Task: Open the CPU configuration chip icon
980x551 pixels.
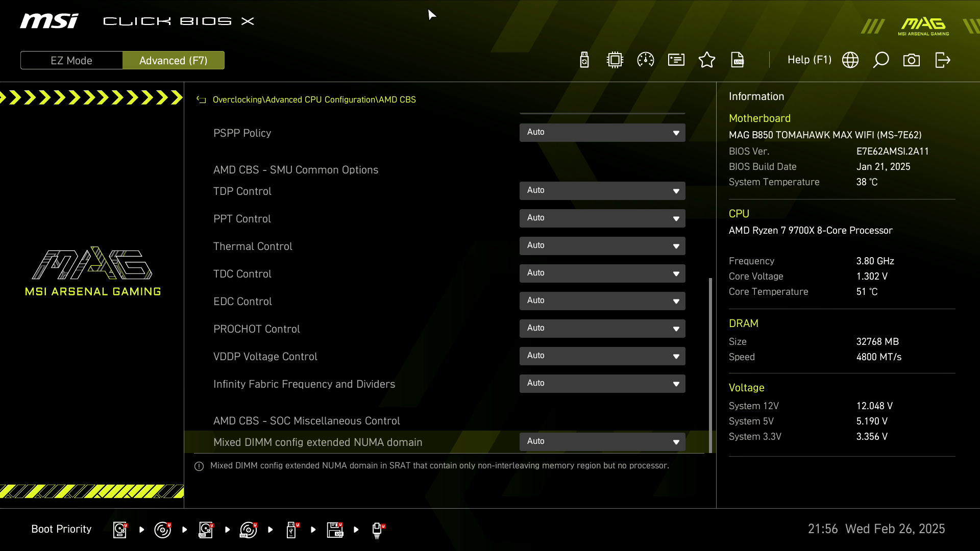Action: tap(615, 60)
